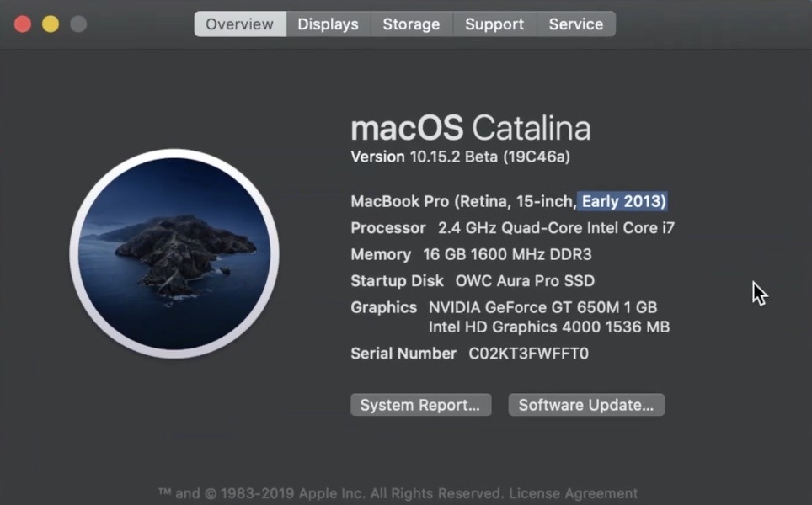Click the System Report button

[419, 405]
